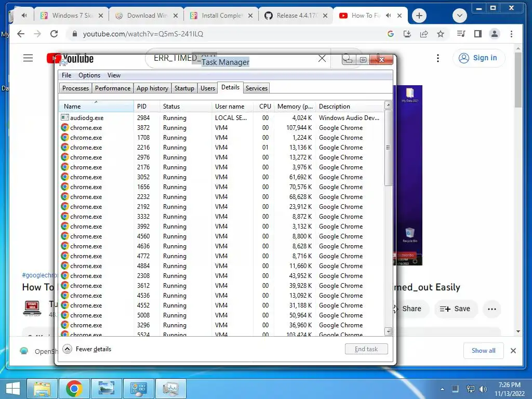Screen dimensions: 532x399
Task: Click the Chrome address bar URL
Action: [x=143, y=34]
